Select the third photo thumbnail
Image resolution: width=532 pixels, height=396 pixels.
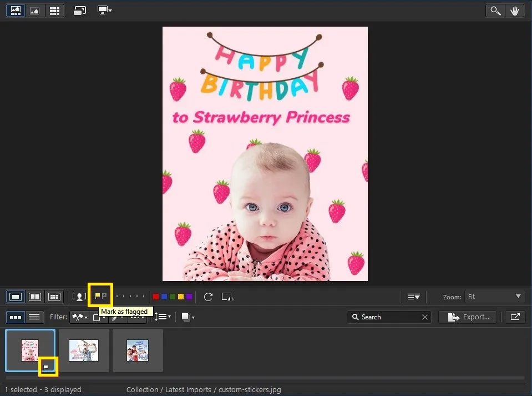137,350
